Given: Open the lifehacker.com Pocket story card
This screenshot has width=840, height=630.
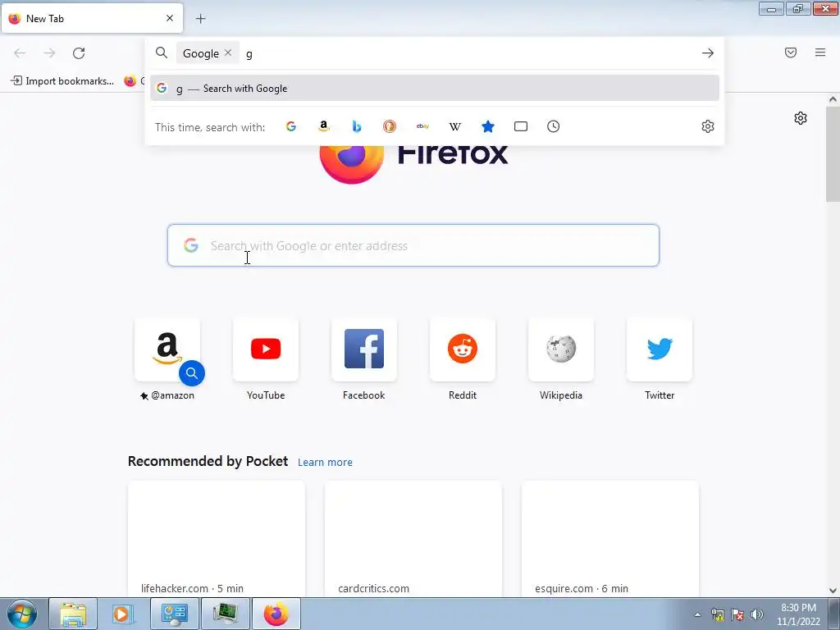Looking at the screenshot, I should [217, 538].
